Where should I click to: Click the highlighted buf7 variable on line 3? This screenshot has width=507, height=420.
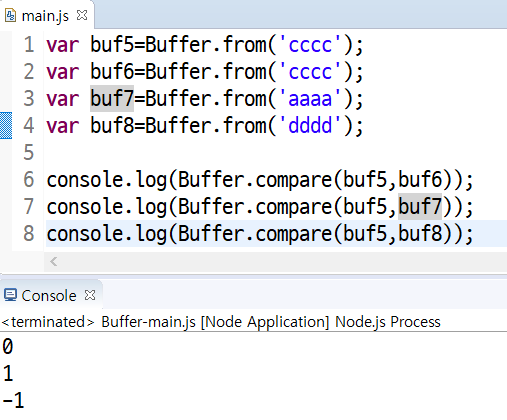[112, 99]
